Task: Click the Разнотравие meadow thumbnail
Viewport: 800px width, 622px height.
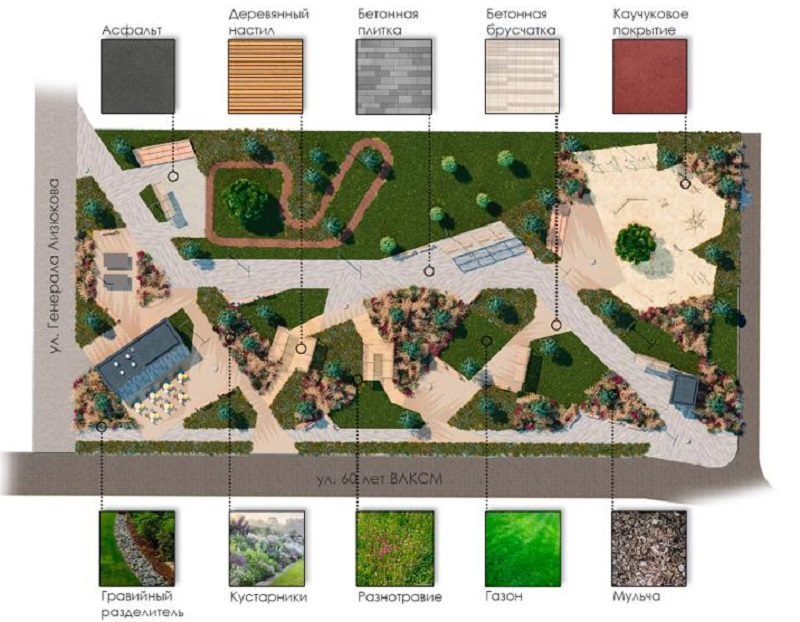Action: (x=395, y=549)
